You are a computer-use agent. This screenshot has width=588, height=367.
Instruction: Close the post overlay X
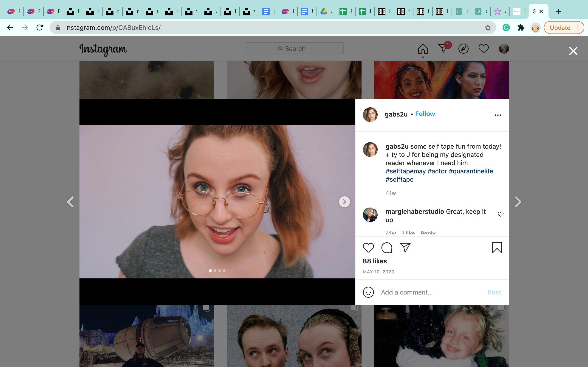[x=573, y=51]
